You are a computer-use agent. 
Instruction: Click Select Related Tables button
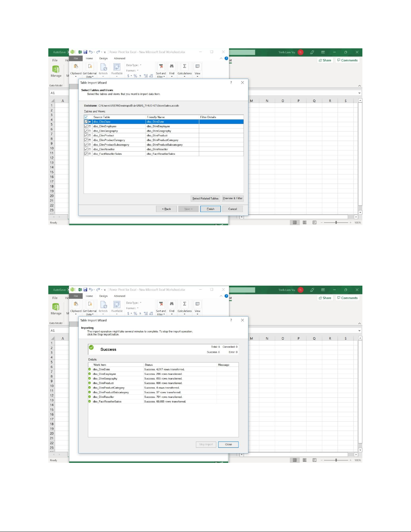click(x=205, y=198)
